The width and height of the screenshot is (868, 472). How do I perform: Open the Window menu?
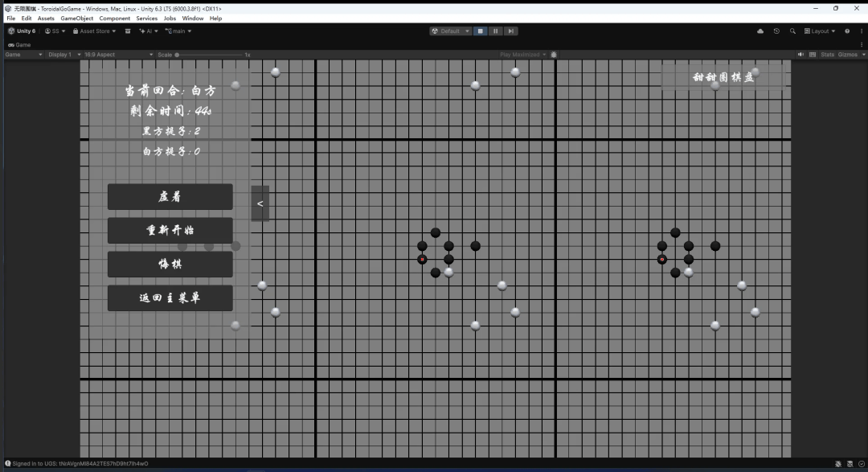click(x=192, y=18)
